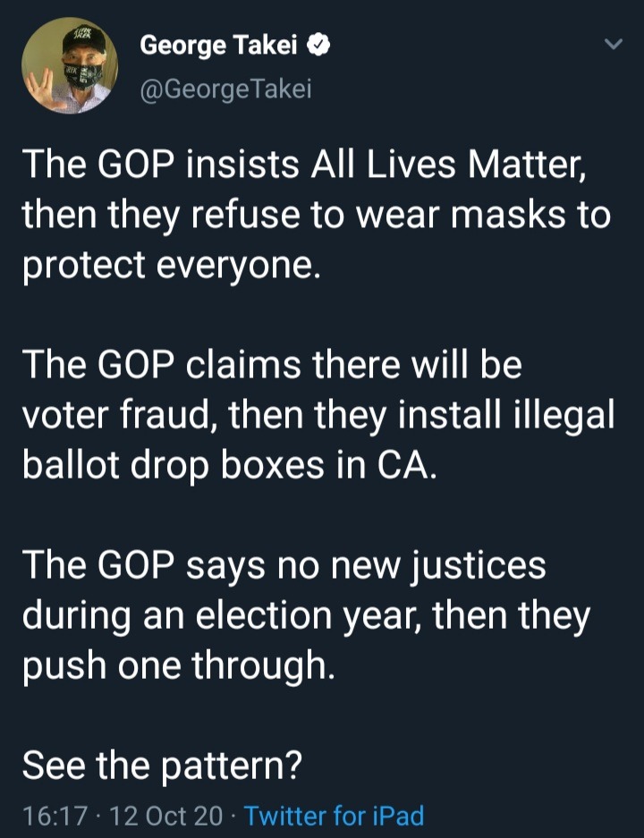
Task: Open the tweet options chevron menu
Action: (x=613, y=44)
